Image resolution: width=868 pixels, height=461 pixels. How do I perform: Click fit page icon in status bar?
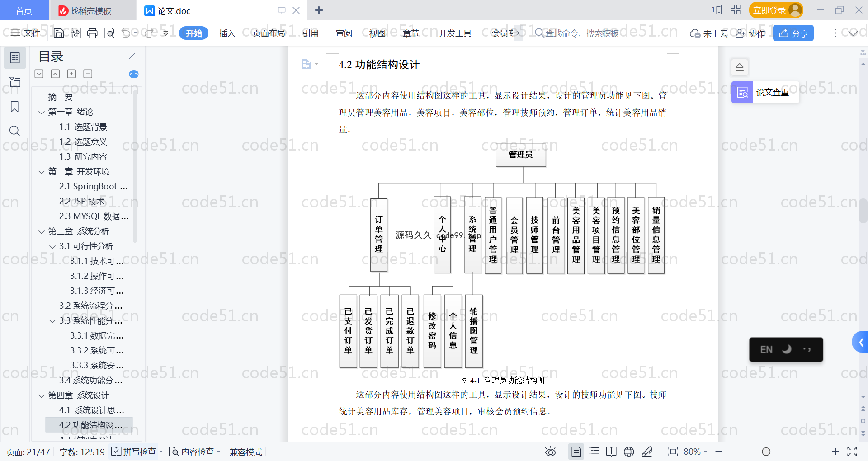coord(673,452)
